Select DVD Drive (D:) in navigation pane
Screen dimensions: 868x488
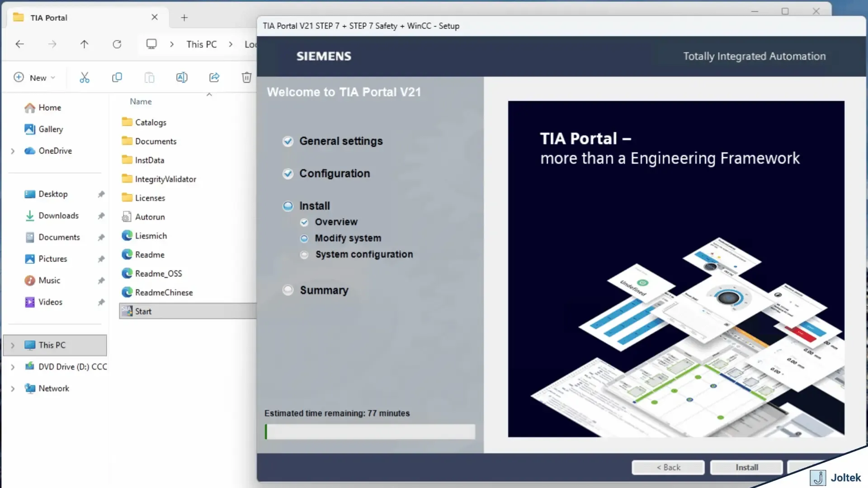tap(66, 367)
